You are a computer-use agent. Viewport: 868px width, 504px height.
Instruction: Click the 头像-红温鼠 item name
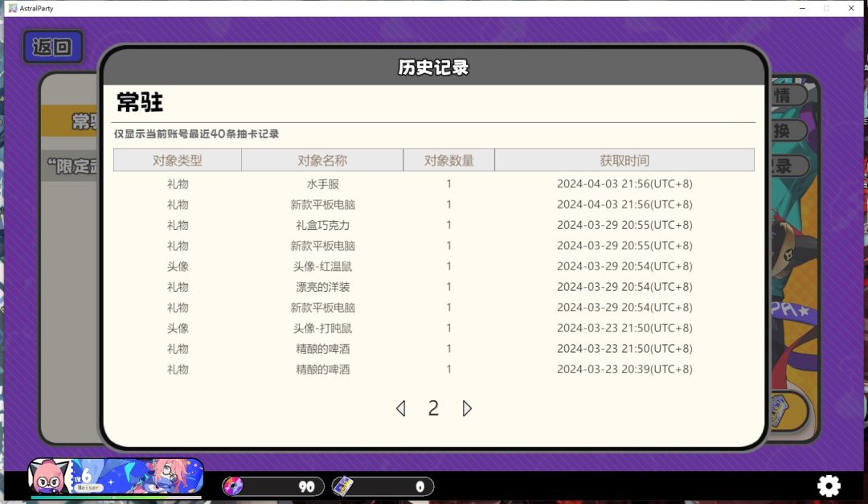coord(323,266)
